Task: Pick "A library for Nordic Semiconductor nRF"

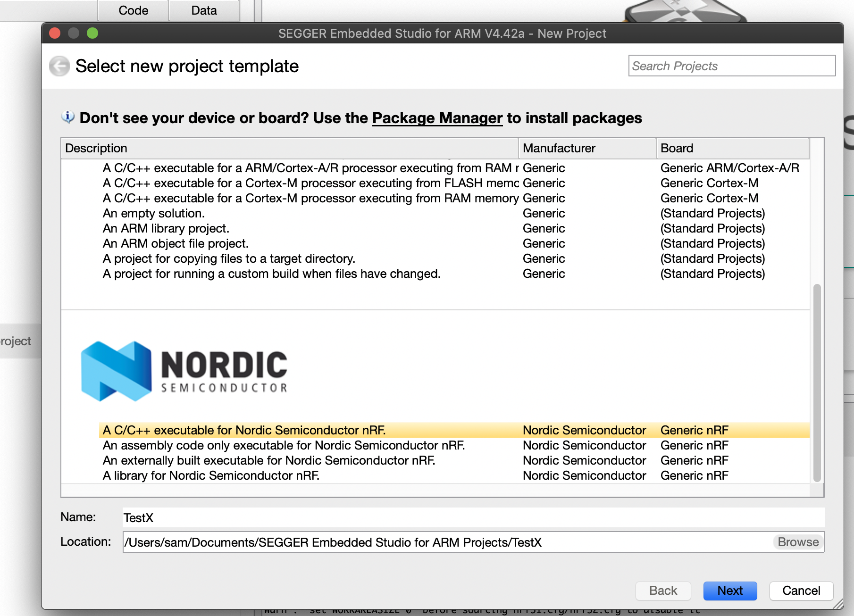Action: click(x=211, y=475)
